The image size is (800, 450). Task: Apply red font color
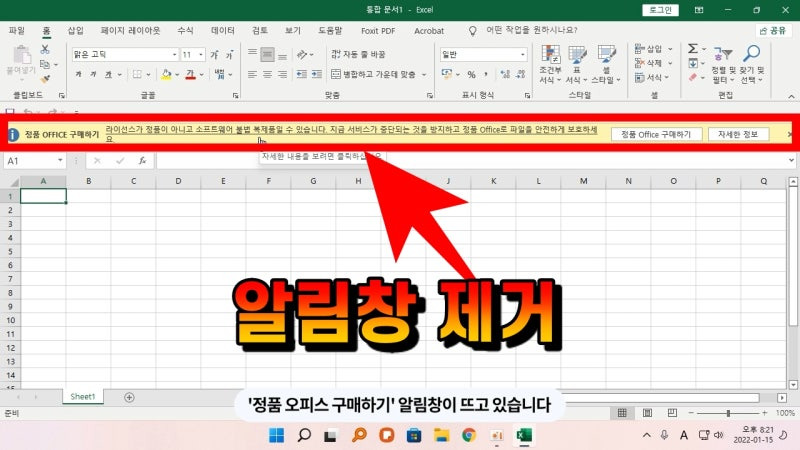tap(190, 74)
